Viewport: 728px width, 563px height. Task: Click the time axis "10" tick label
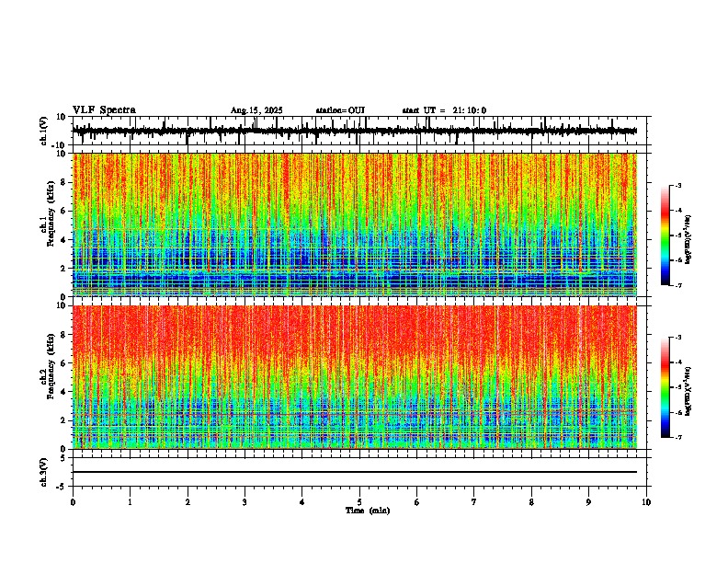(646, 502)
